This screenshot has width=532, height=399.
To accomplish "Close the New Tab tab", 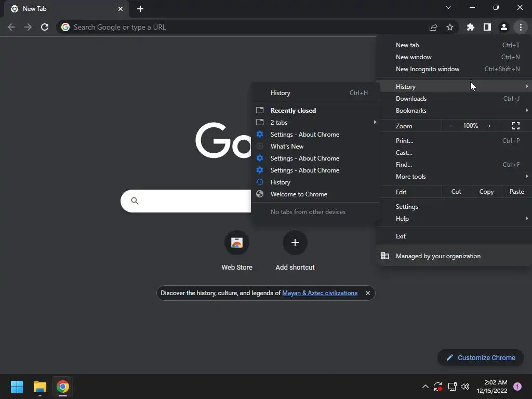I will pyautogui.click(x=121, y=9).
